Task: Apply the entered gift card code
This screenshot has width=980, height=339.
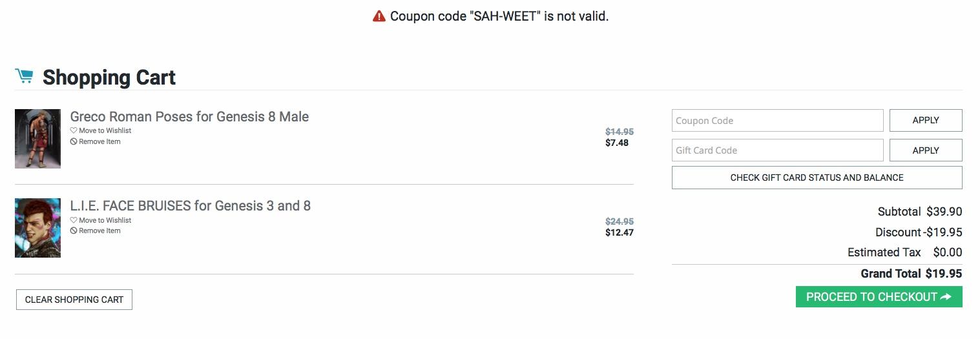Action: [925, 150]
